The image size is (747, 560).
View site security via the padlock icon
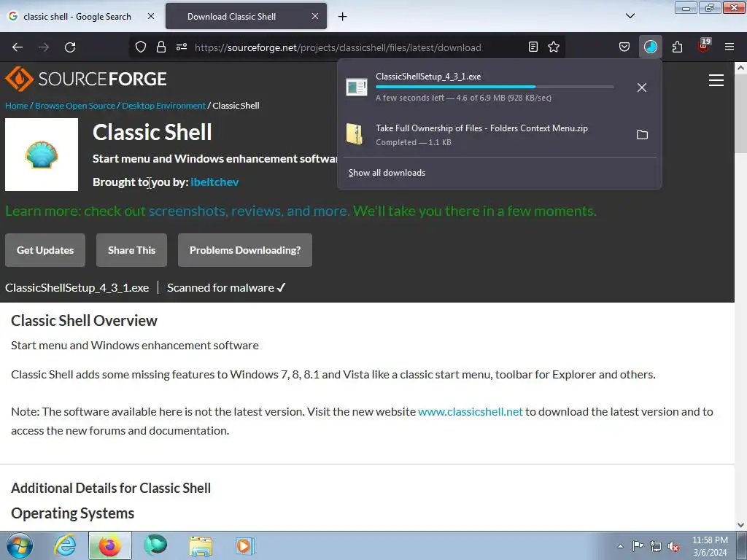click(161, 47)
